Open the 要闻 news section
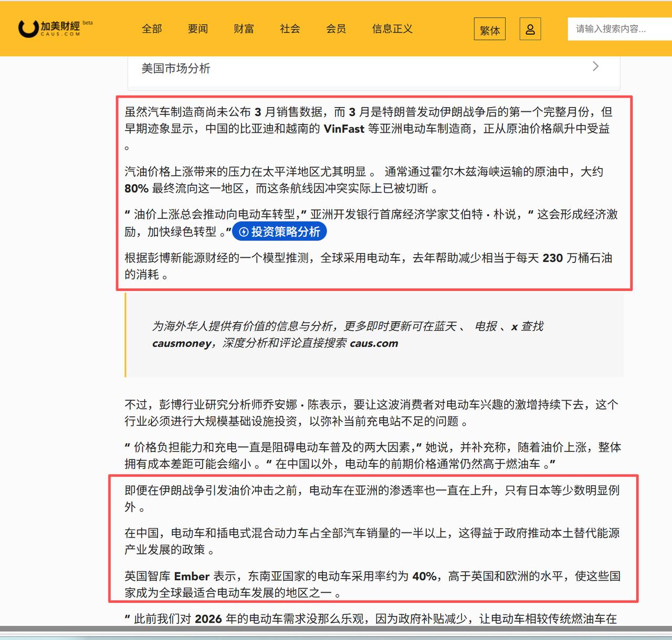This screenshot has height=640, width=672. click(x=197, y=29)
